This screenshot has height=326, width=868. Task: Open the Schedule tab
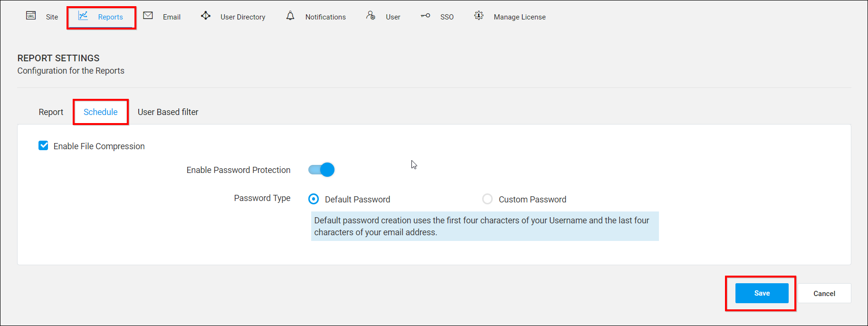point(101,112)
